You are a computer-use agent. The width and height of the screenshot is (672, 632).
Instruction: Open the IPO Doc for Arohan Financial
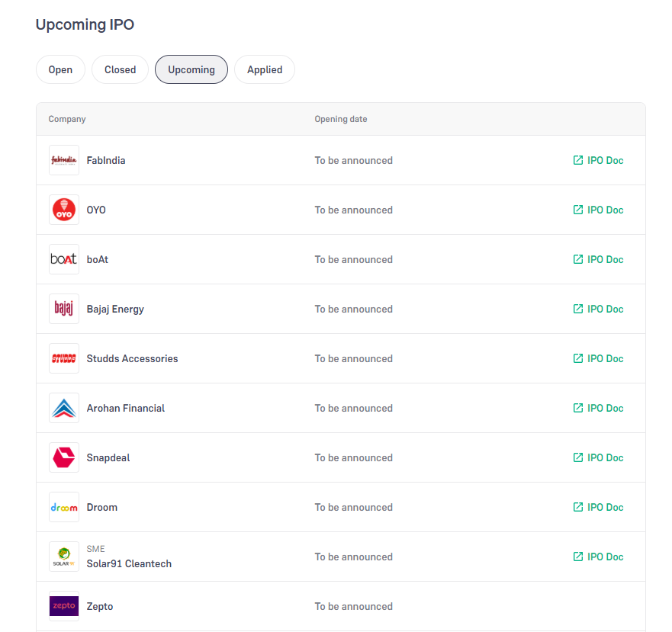click(598, 408)
